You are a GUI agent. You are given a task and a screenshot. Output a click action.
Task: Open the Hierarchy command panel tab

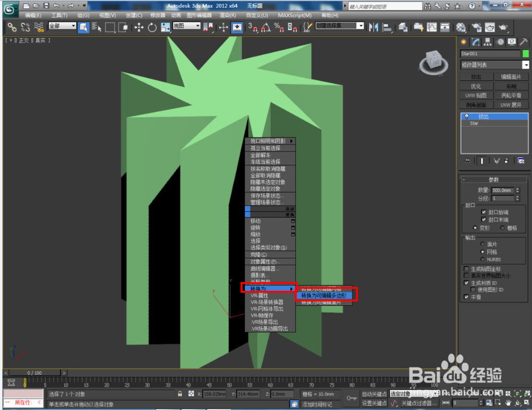coord(487,42)
